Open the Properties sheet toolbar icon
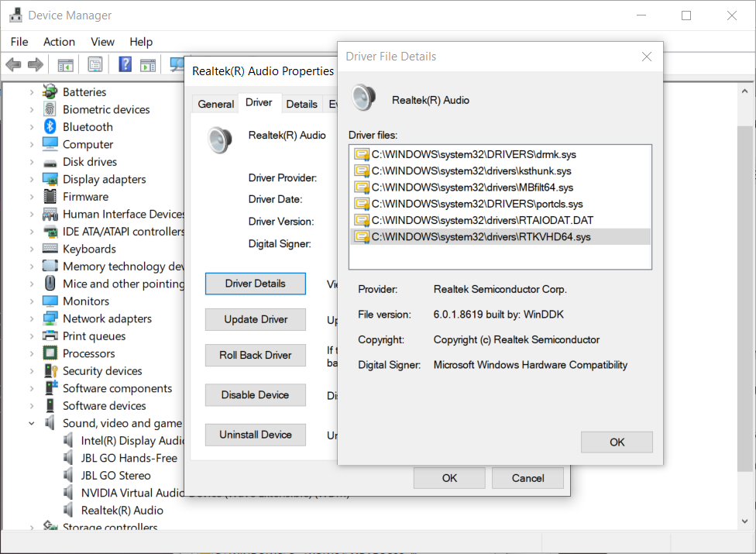756x554 pixels. coord(95,64)
